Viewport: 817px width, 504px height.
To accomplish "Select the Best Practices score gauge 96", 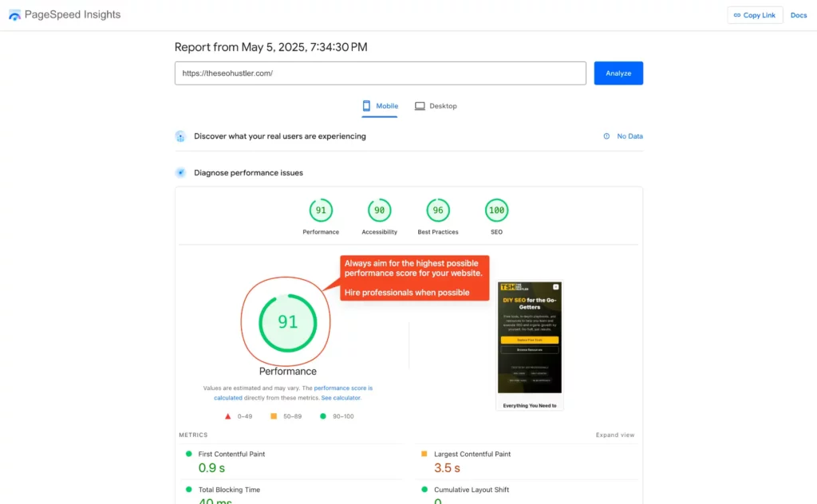I will (438, 211).
